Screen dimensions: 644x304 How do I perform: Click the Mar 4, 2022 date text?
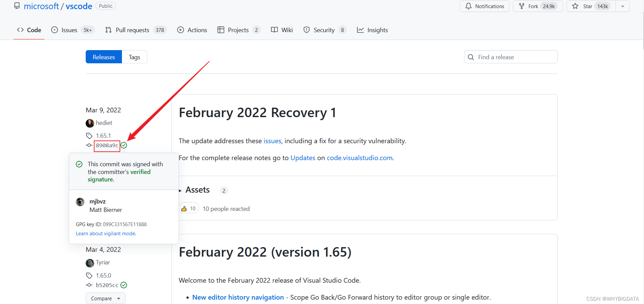[103, 249]
